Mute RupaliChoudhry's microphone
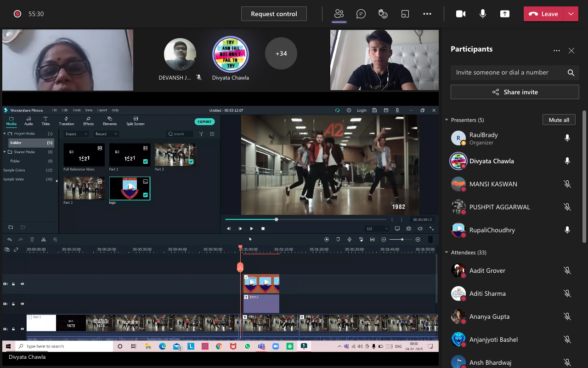The image size is (588, 368). tap(567, 230)
